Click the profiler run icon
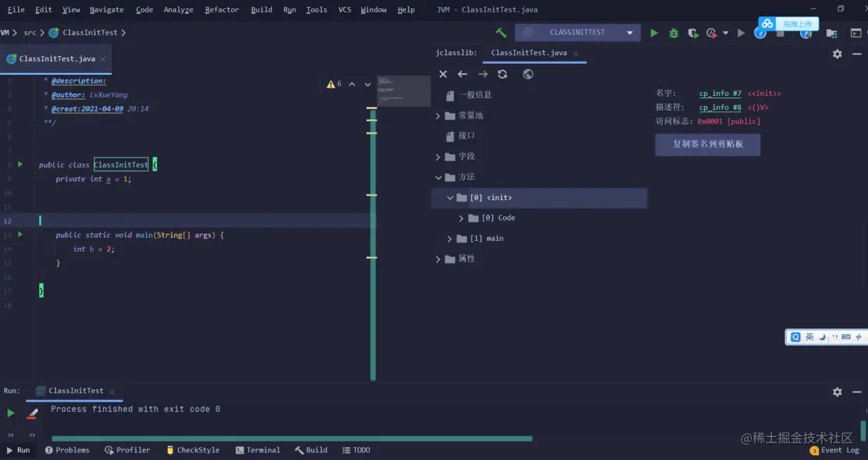The image size is (868, 460). coord(711,33)
